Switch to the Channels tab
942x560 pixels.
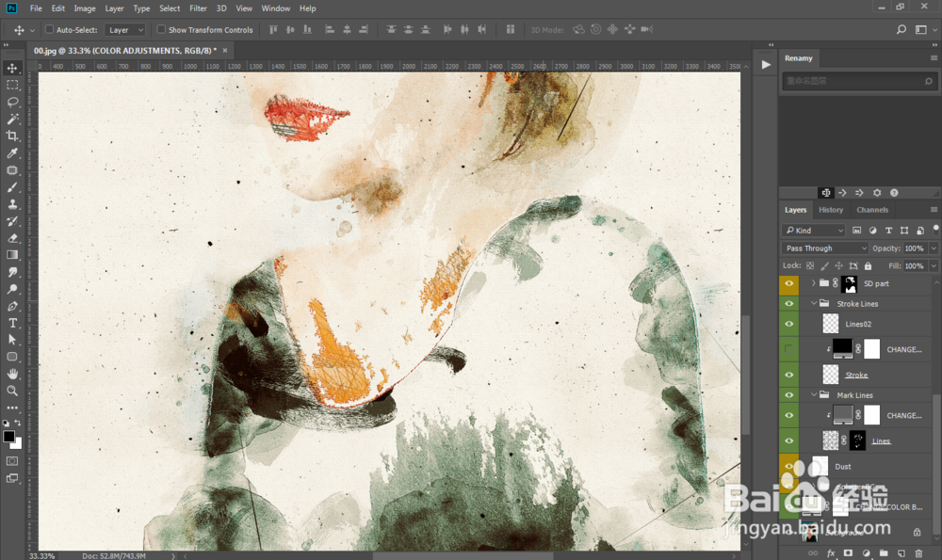[x=872, y=210]
